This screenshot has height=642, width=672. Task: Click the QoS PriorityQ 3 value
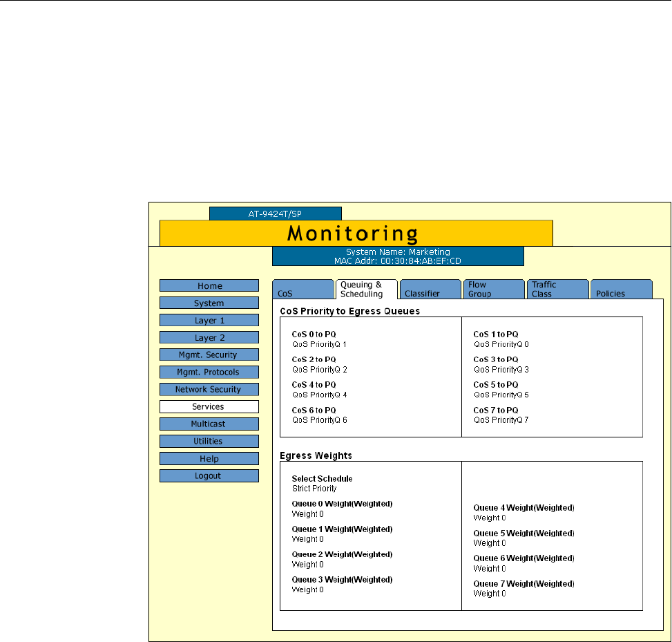point(501,370)
